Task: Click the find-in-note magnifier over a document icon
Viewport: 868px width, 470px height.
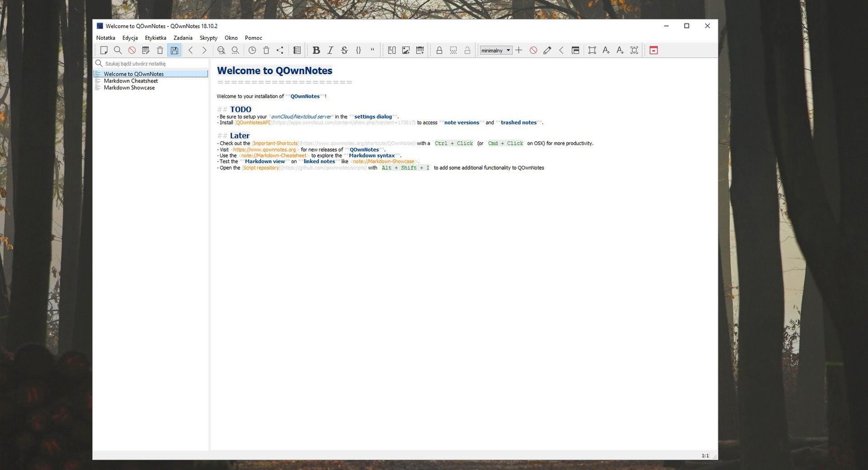Action: point(221,50)
